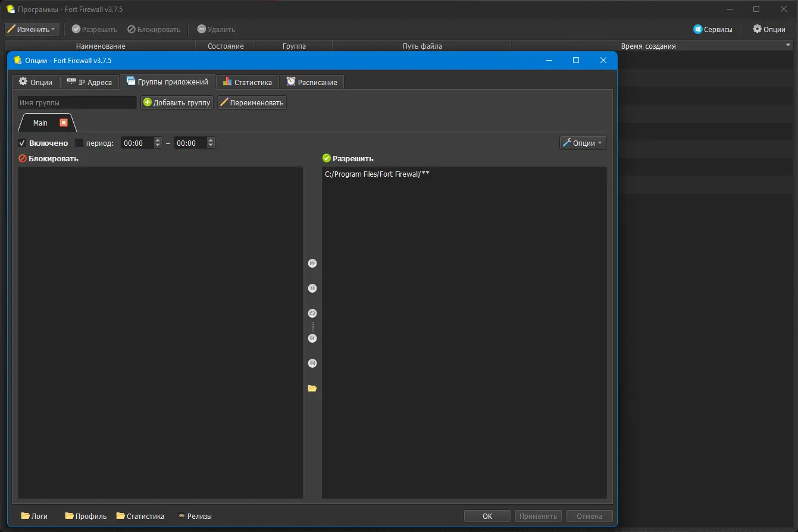798x532 pixels.
Task: Click the Состояние column header
Action: pos(226,46)
